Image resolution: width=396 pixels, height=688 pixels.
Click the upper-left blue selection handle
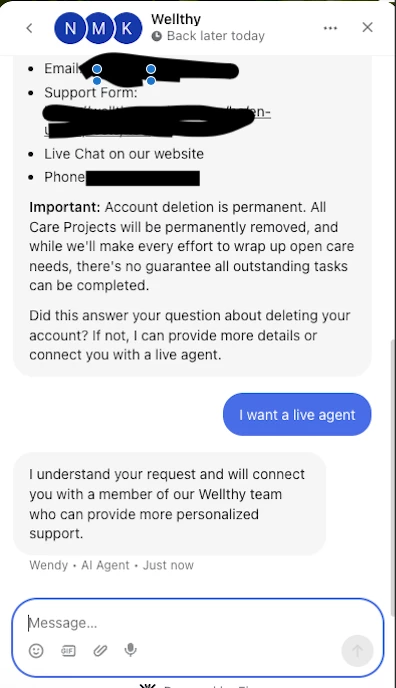97,69
